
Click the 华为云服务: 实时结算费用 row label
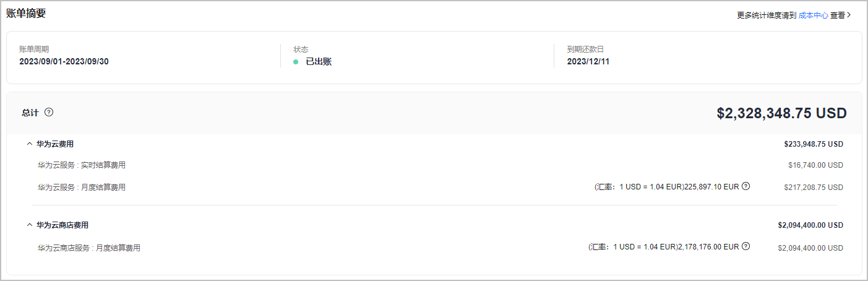pyautogui.click(x=82, y=165)
